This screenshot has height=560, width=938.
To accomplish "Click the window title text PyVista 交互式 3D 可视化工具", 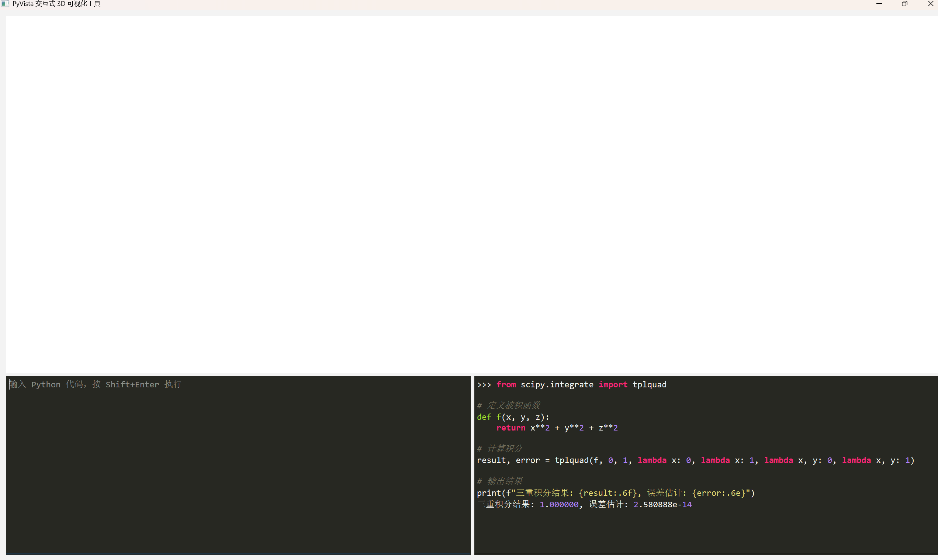I will click(56, 4).
